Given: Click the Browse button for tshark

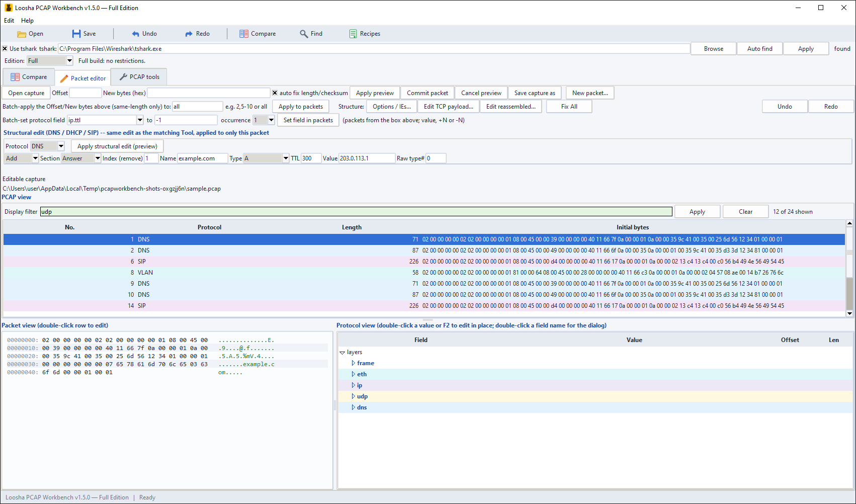Looking at the screenshot, I should 714,49.
